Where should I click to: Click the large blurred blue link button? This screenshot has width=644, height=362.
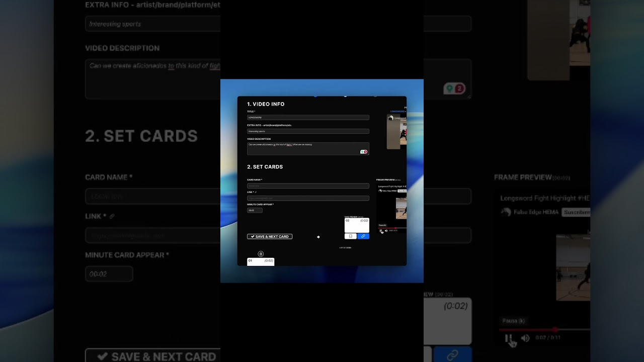point(453,354)
